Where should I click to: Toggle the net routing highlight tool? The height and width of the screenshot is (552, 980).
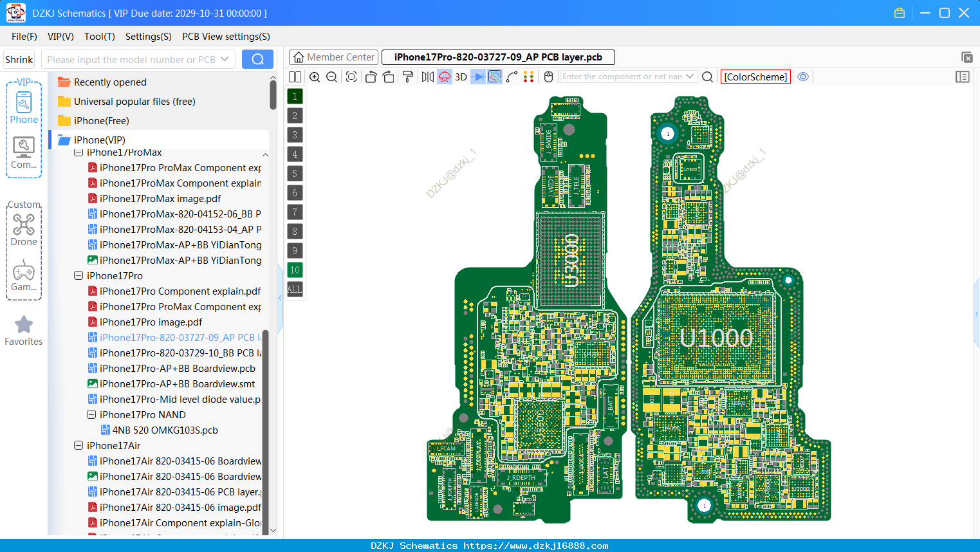[x=495, y=77]
